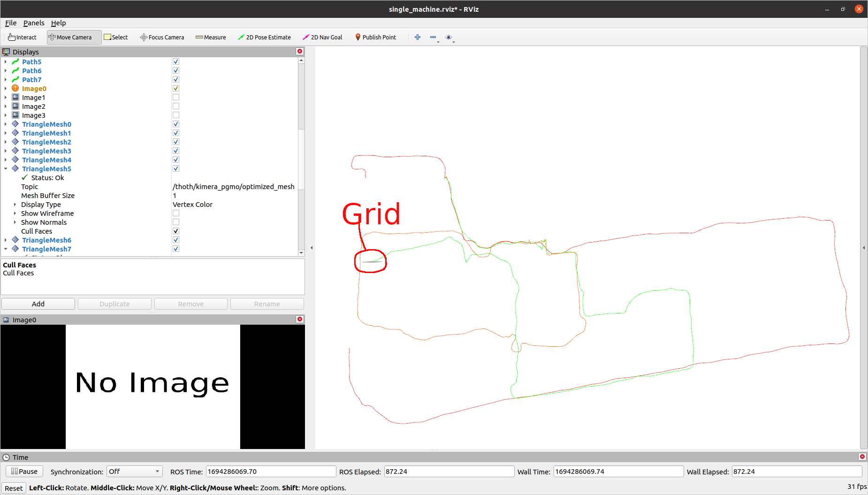Open the Panels menu

34,23
